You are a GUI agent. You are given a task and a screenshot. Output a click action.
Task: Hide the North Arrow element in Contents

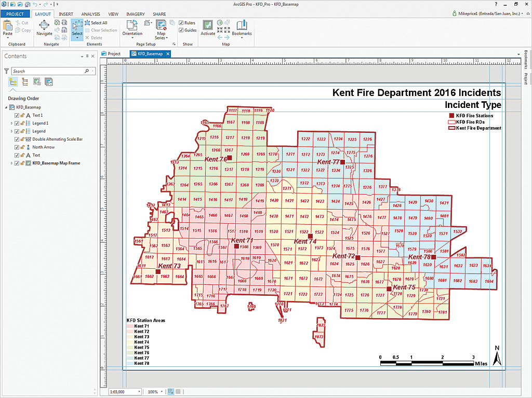[x=17, y=147]
